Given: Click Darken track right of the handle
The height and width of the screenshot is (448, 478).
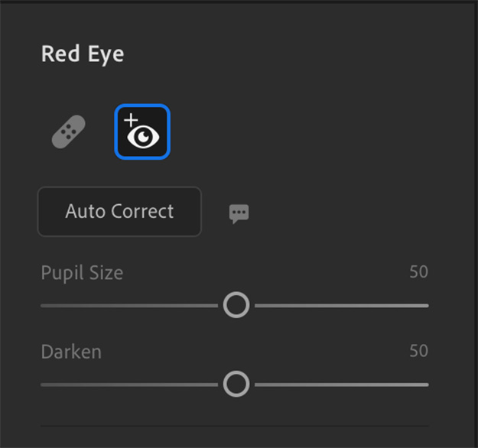Looking at the screenshot, I should tap(340, 384).
